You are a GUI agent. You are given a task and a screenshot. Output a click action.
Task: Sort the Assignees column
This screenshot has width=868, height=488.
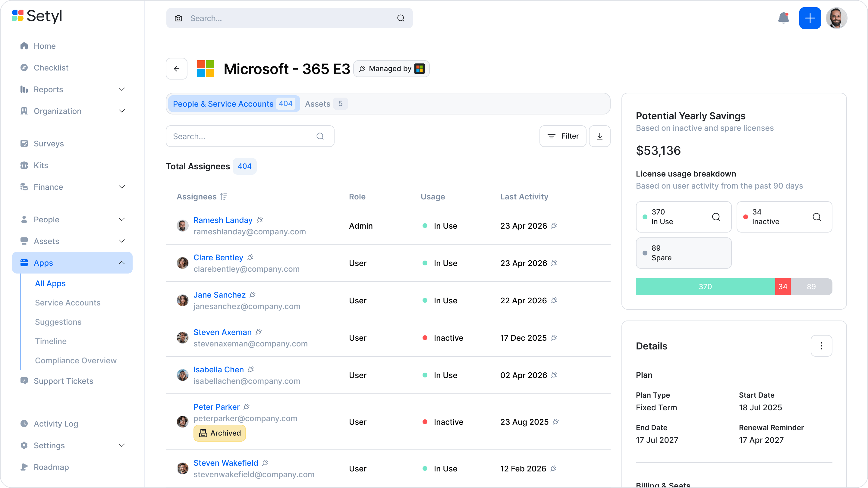224,196
